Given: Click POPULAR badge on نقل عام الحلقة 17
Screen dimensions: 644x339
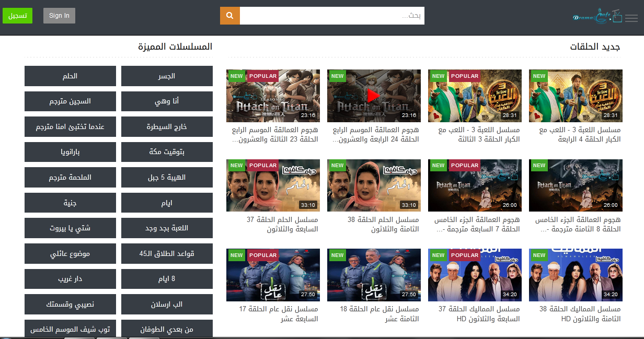Looking at the screenshot, I should [x=263, y=255].
